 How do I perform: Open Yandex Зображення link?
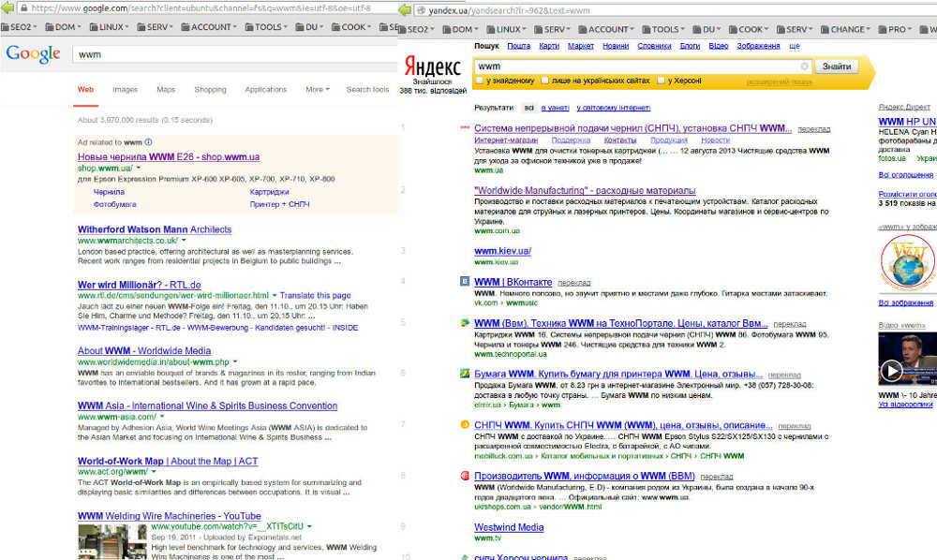coord(758,46)
